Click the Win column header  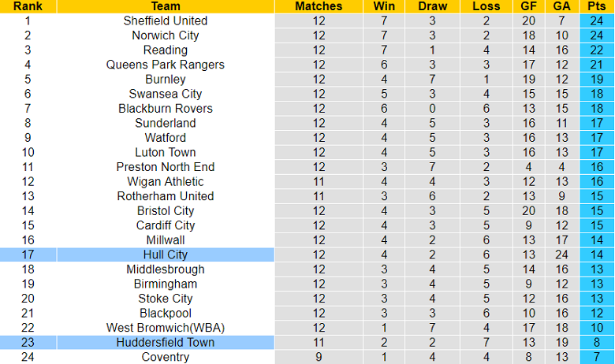382,6
